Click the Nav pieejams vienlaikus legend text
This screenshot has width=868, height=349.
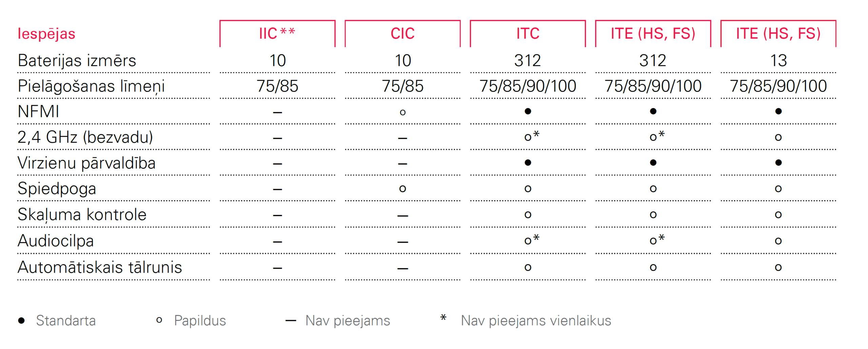coord(536,321)
